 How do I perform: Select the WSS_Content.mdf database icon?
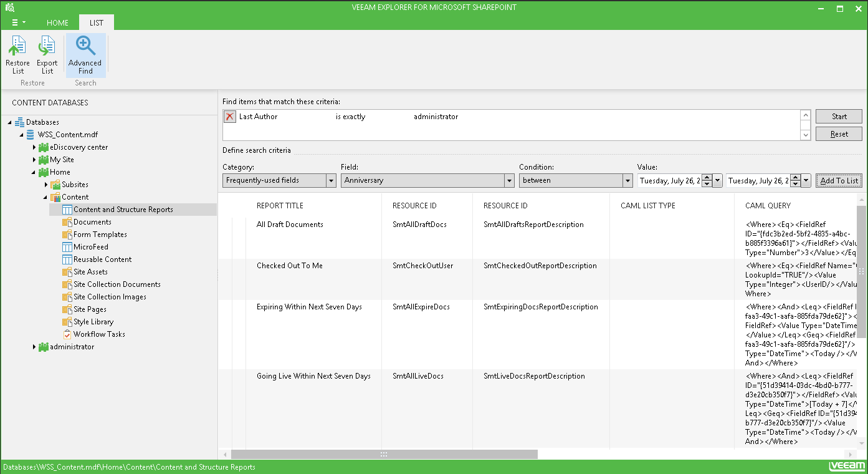point(31,135)
